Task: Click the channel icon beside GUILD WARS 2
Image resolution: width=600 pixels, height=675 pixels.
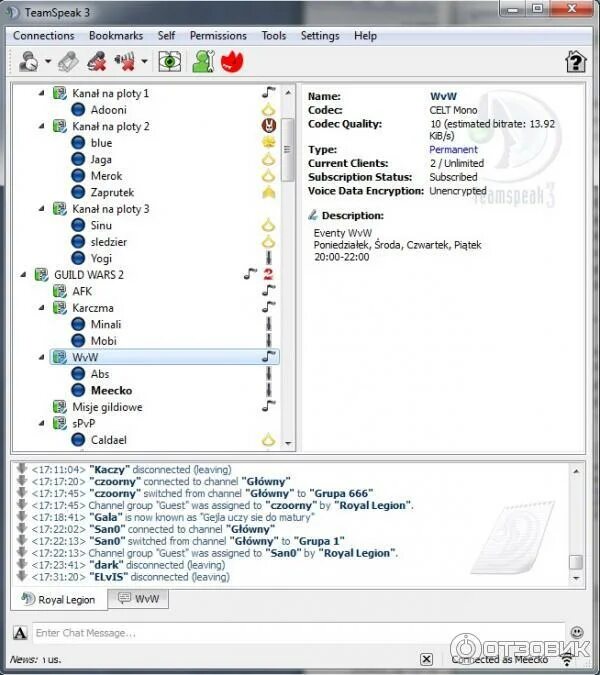Action: pyautogui.click(x=41, y=275)
